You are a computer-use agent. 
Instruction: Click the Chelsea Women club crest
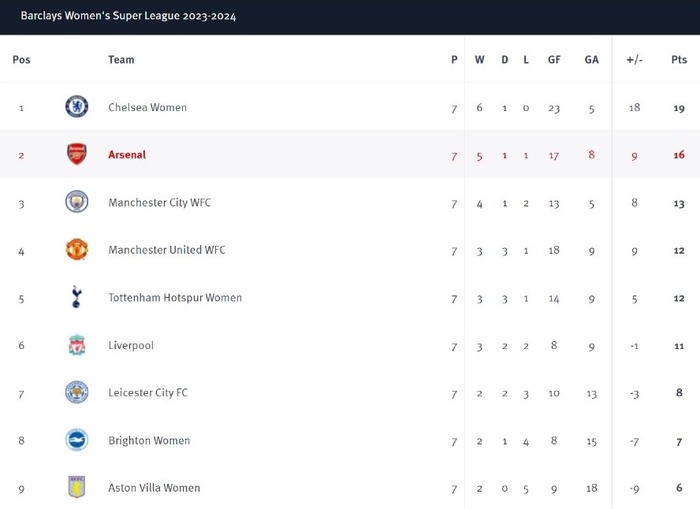[77, 107]
